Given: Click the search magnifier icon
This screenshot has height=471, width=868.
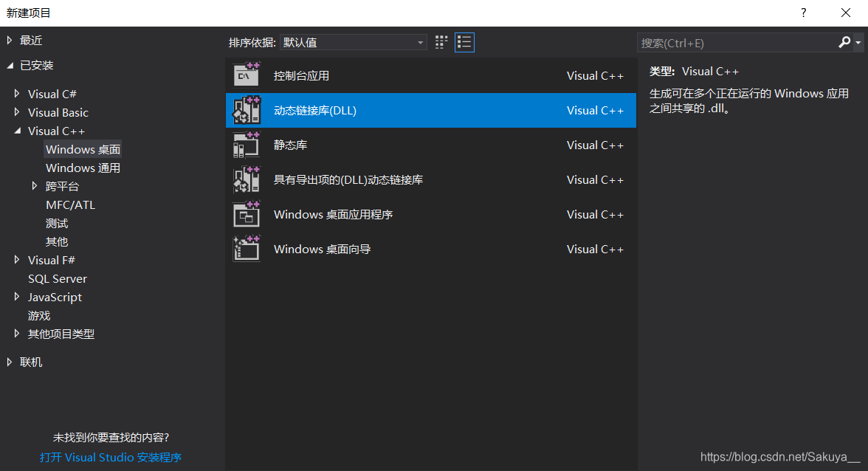Looking at the screenshot, I should coord(844,42).
